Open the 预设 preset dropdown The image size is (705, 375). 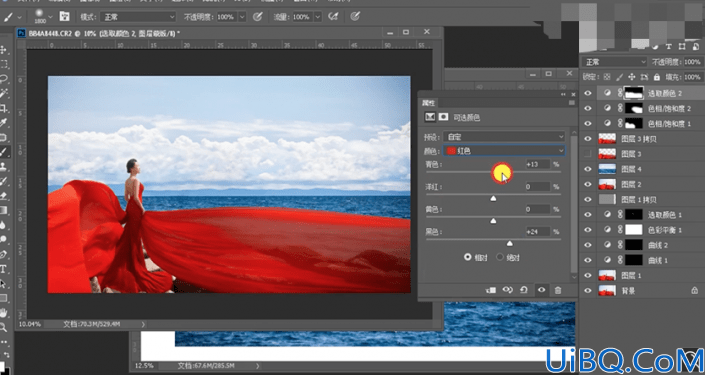pyautogui.click(x=504, y=136)
